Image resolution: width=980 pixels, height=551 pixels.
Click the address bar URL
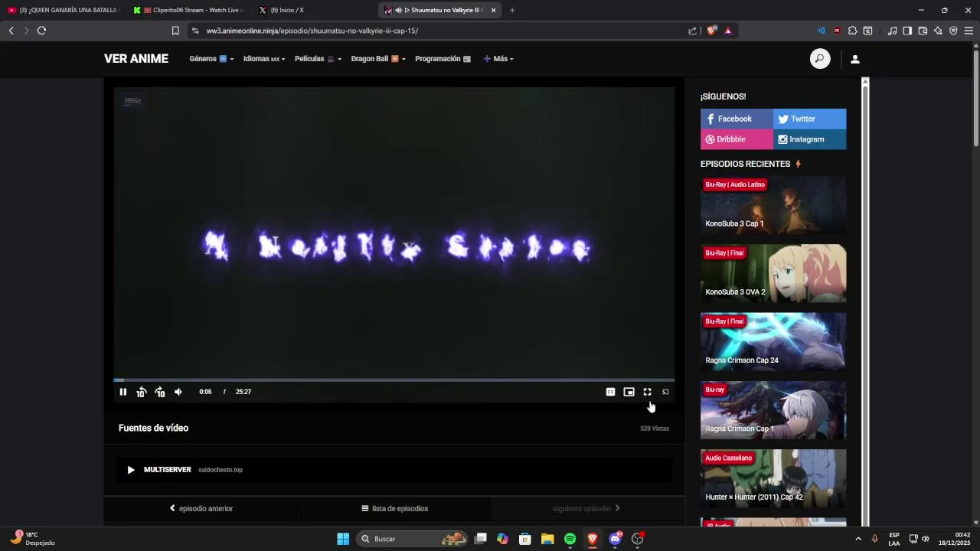pos(312,31)
